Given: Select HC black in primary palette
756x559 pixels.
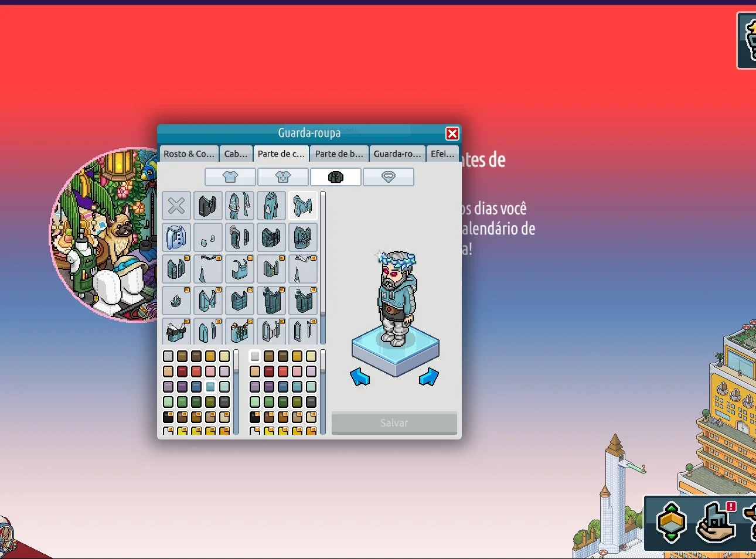Looking at the screenshot, I should coord(168,417).
